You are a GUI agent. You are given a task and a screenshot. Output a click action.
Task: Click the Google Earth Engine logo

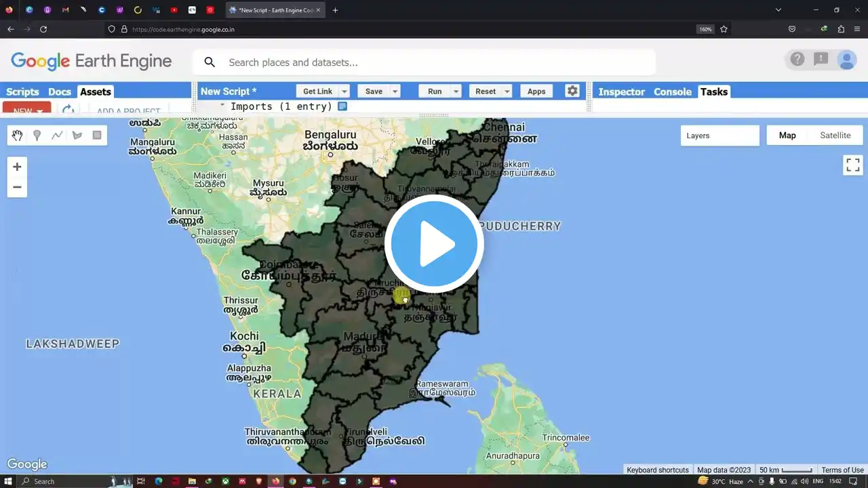click(91, 61)
